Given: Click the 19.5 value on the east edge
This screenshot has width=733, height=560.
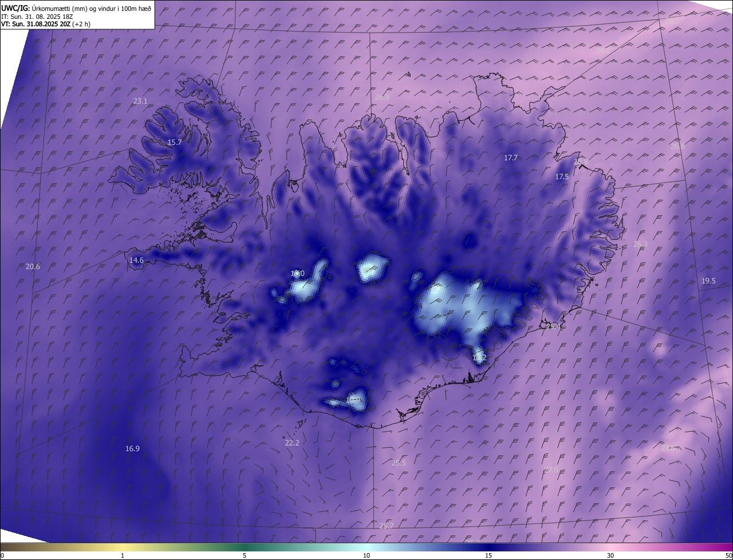Looking at the screenshot, I should (x=708, y=281).
